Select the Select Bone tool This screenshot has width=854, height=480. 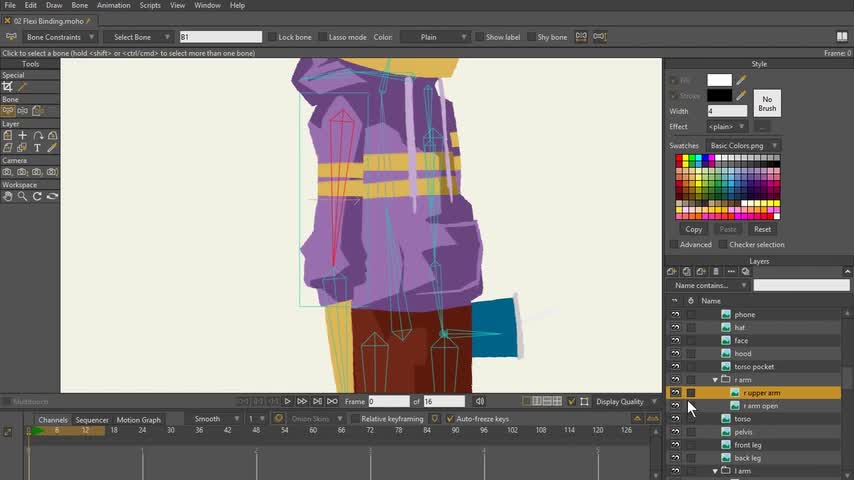[x=7, y=111]
